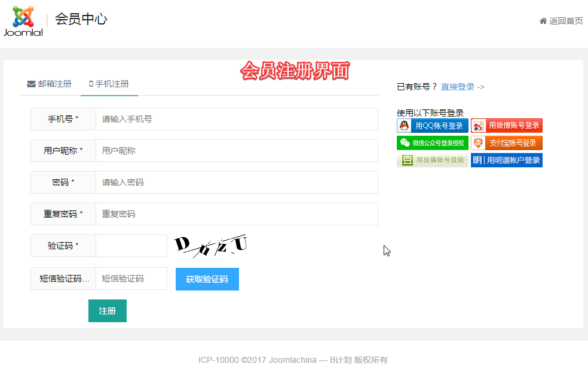Viewport: 588px width, 370px height.
Task: Click the 重复密码 confirm password field
Action: pos(237,214)
